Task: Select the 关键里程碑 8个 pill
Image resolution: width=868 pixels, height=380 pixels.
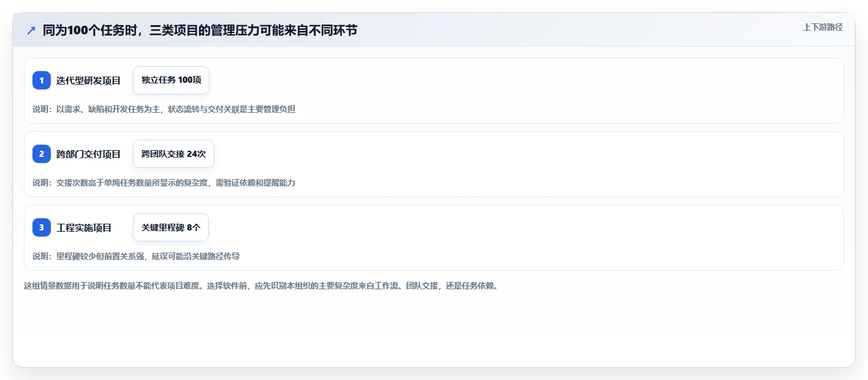Action: click(x=171, y=227)
